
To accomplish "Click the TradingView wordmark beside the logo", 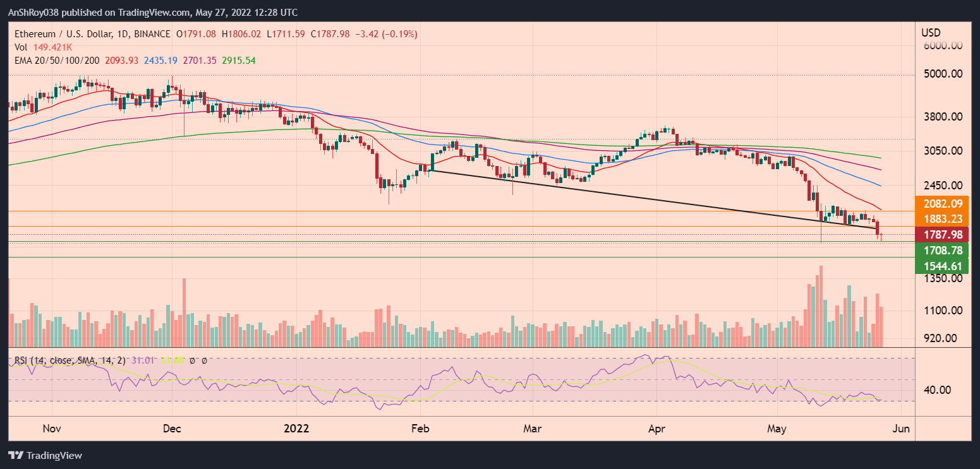I will tap(54, 455).
